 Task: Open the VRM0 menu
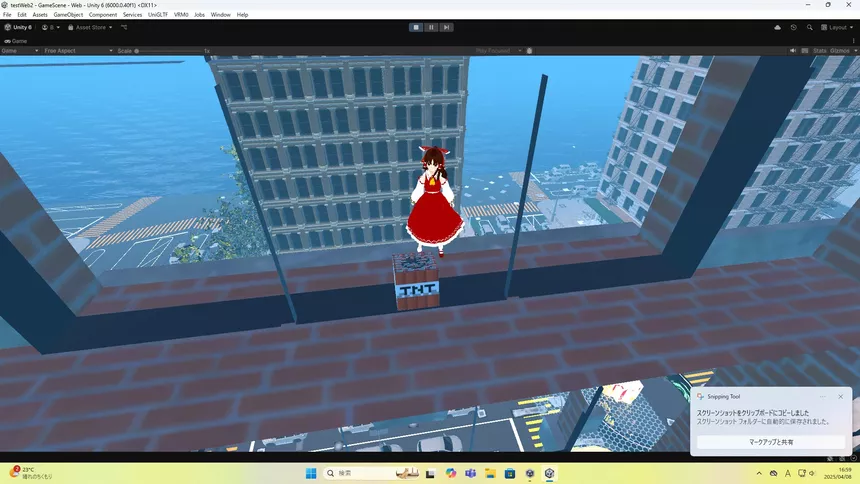click(181, 15)
